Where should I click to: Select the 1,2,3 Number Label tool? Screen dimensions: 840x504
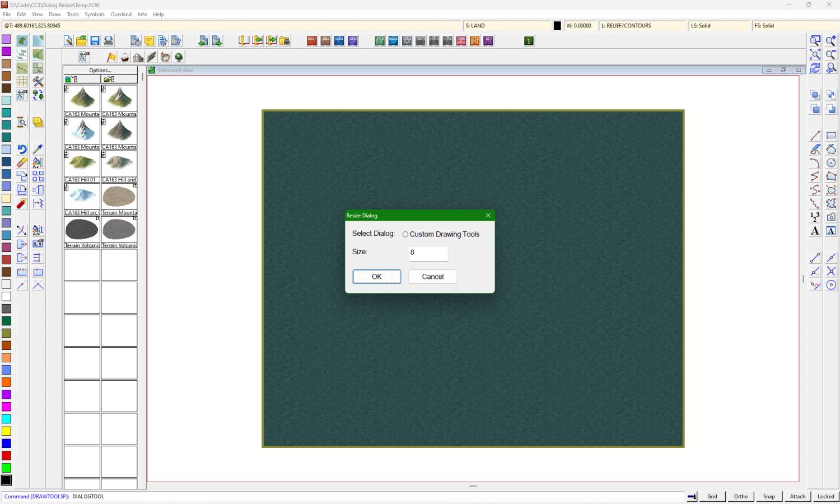pyautogui.click(x=815, y=217)
